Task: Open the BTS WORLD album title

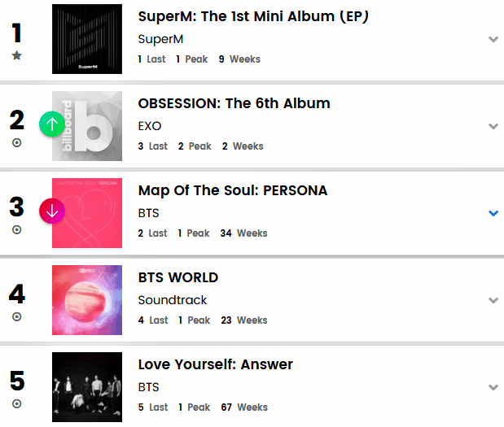Action: click(x=177, y=277)
